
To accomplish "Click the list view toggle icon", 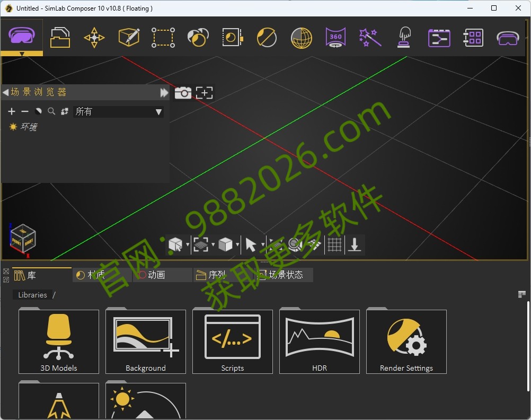I will pyautogui.click(x=522, y=294).
